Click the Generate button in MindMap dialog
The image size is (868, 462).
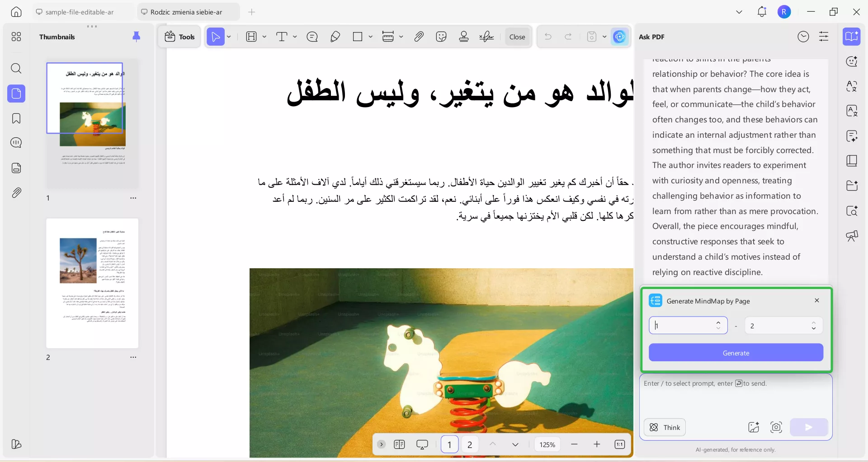[x=736, y=353]
